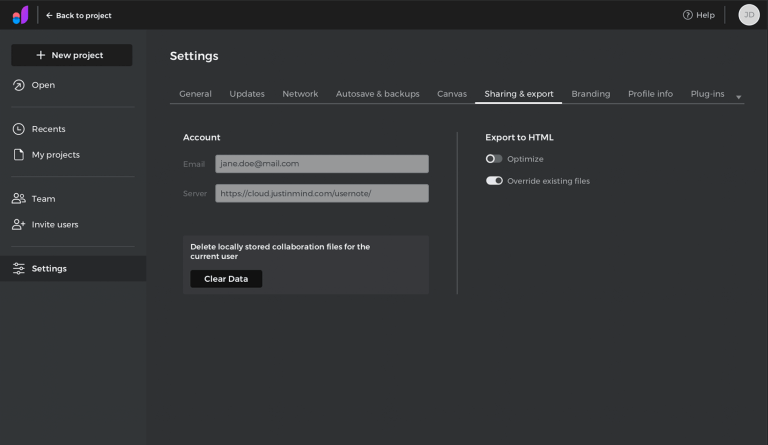This screenshot has width=768, height=445.
Task: Click the Server URL field
Action: (322, 193)
